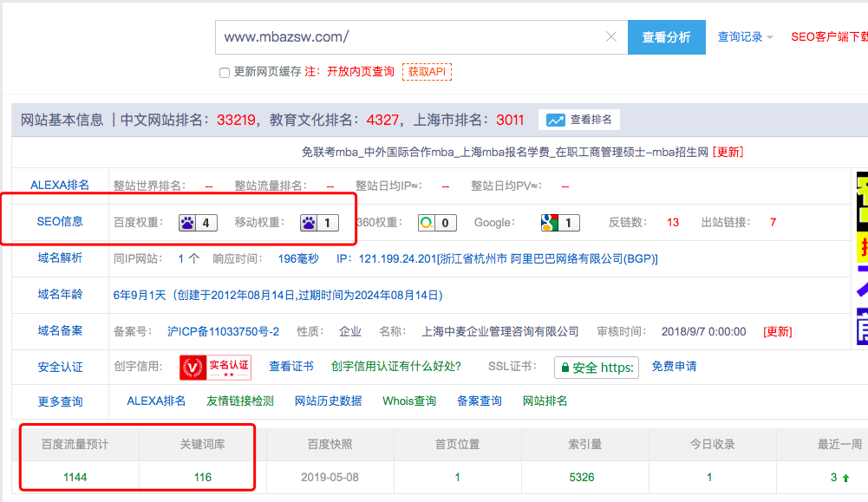Viewport: 868px width, 502px height.
Task: Click the 性质 value 企业
Action: (x=349, y=331)
